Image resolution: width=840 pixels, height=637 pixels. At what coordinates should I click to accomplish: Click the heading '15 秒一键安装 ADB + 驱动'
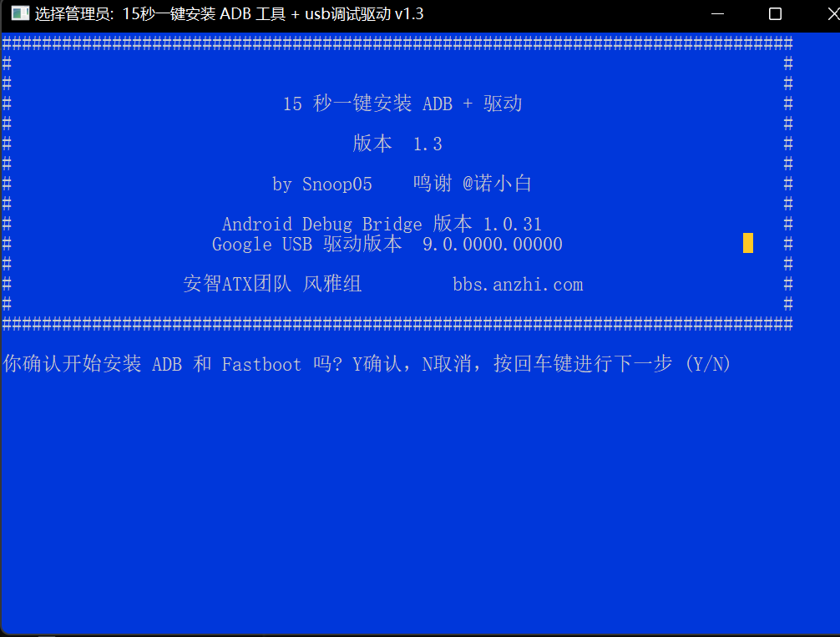pos(402,104)
